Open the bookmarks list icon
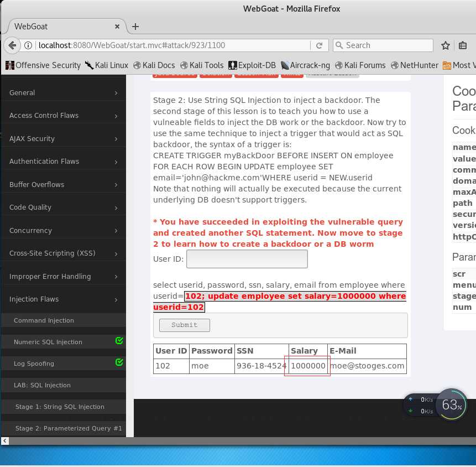Screen dimensions: 476x467 pyautogui.click(x=462, y=45)
